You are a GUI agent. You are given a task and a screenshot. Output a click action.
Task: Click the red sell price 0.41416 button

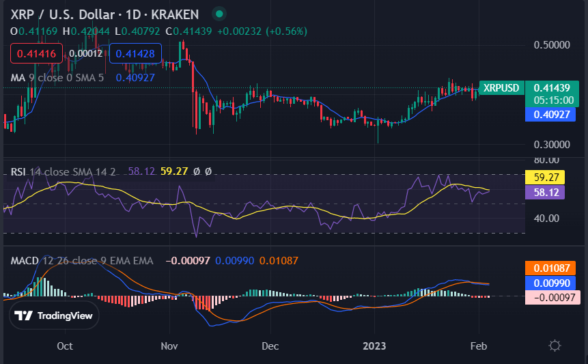[x=37, y=53]
